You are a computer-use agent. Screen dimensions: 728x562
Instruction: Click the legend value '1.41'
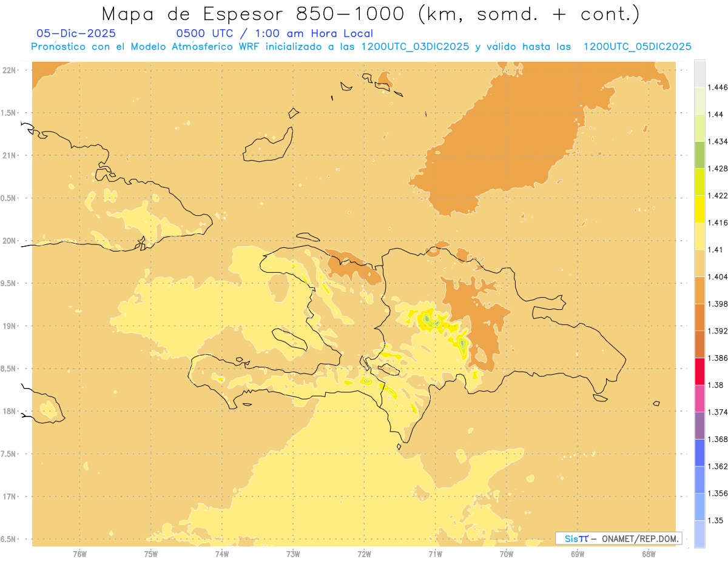[x=715, y=250]
